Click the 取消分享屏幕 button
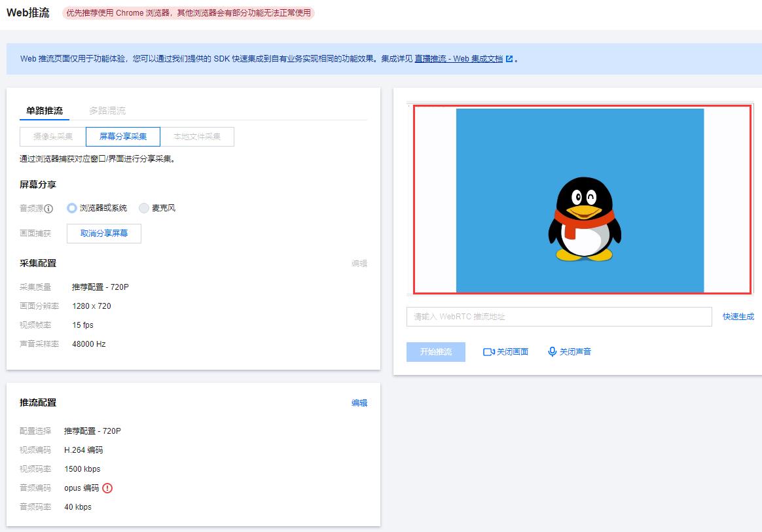The image size is (762, 532). (x=104, y=233)
